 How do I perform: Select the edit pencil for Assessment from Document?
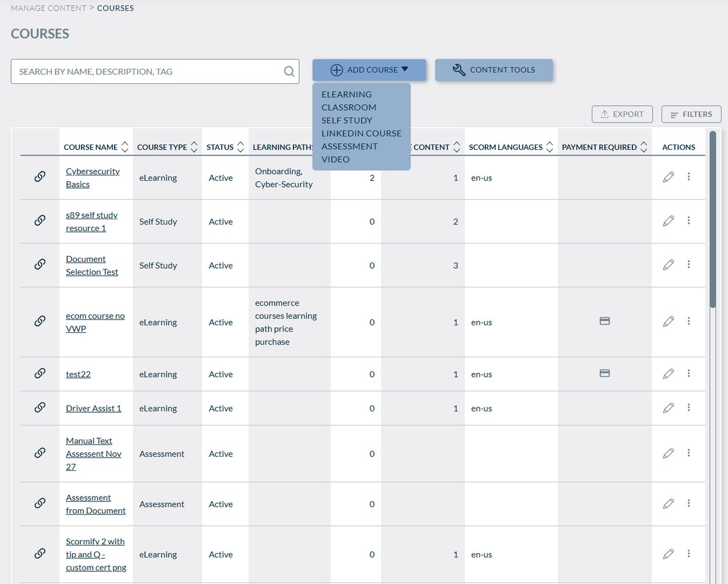(x=668, y=504)
